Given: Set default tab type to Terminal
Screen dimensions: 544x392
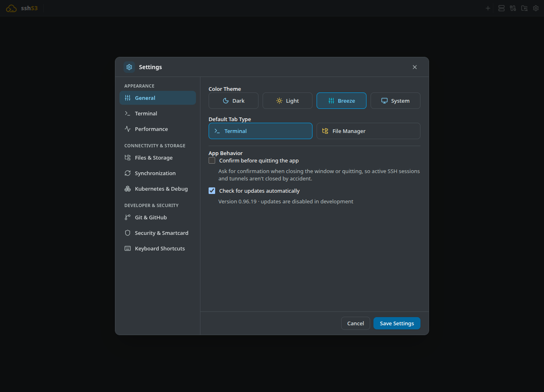Looking at the screenshot, I should coord(261,131).
